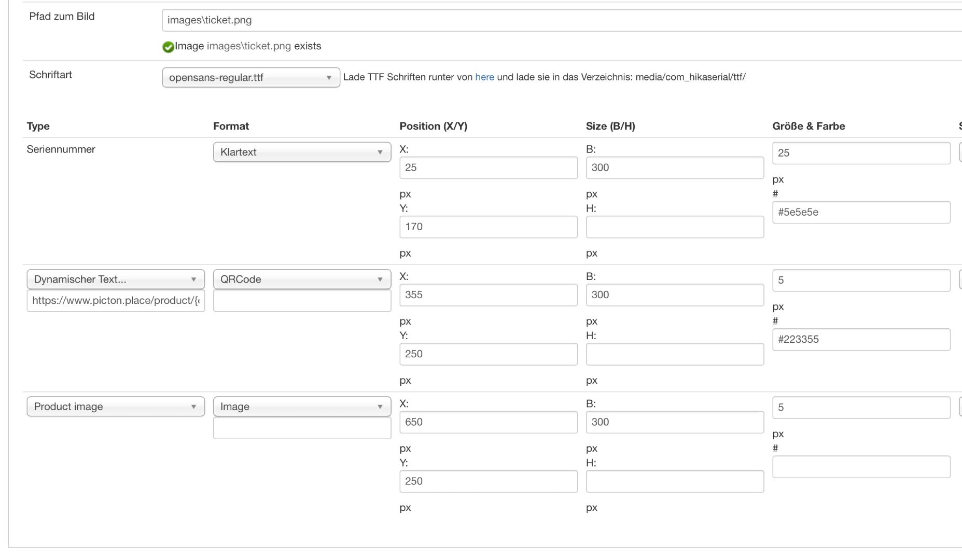Open the Schriftart font dropdown

251,78
